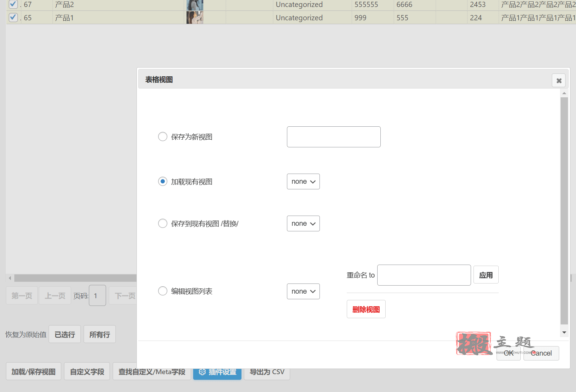Image resolution: width=576 pixels, height=392 pixels.
Task: Open the 自定义字段 button
Action: (x=87, y=371)
